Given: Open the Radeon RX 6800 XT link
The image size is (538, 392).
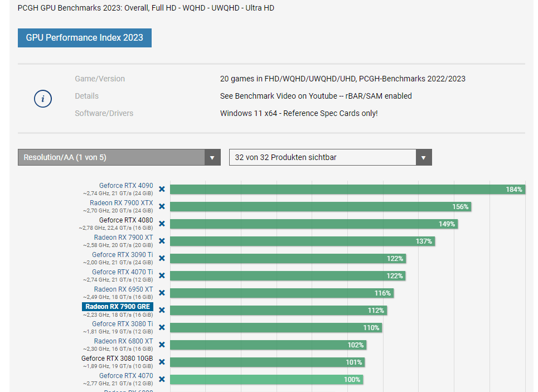Looking at the screenshot, I should 124,341.
